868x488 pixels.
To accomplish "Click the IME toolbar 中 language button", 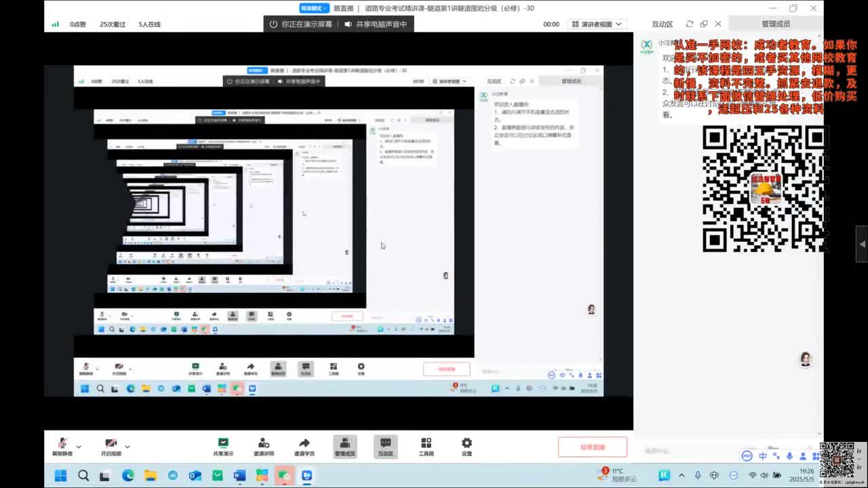I will (x=763, y=456).
